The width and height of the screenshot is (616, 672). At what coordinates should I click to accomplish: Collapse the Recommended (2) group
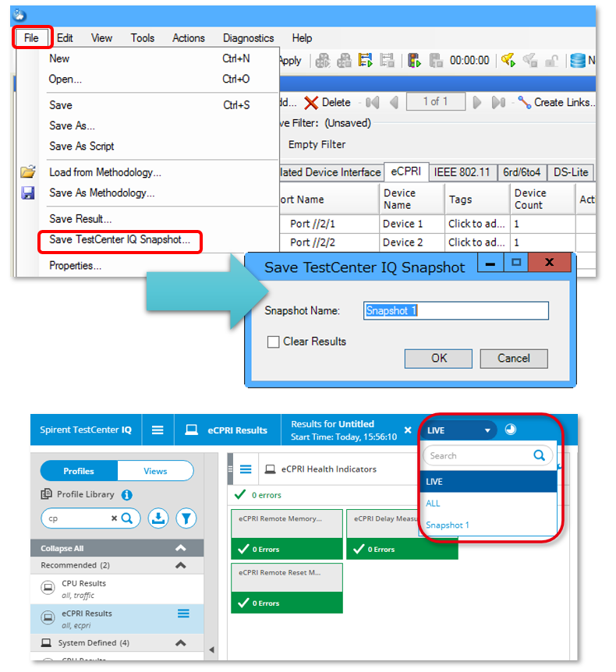181,565
